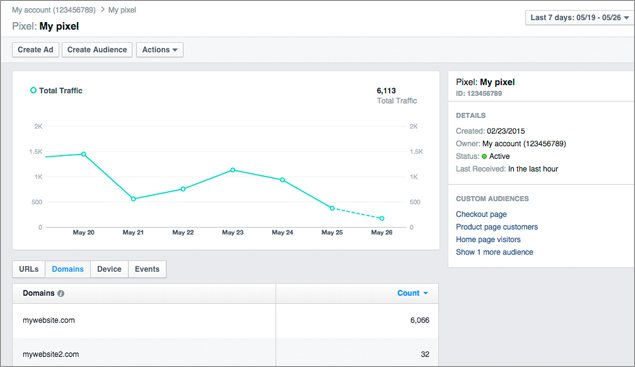Click the Create Audience button

[x=97, y=50]
